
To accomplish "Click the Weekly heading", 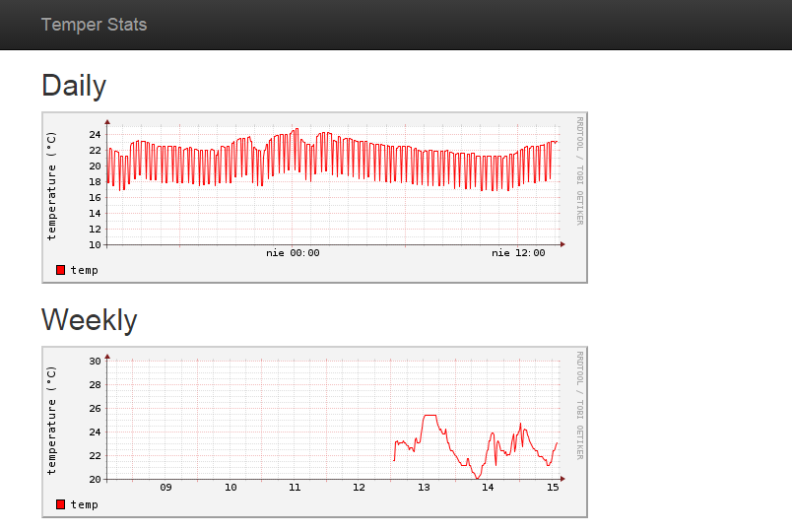I will pos(90,320).
